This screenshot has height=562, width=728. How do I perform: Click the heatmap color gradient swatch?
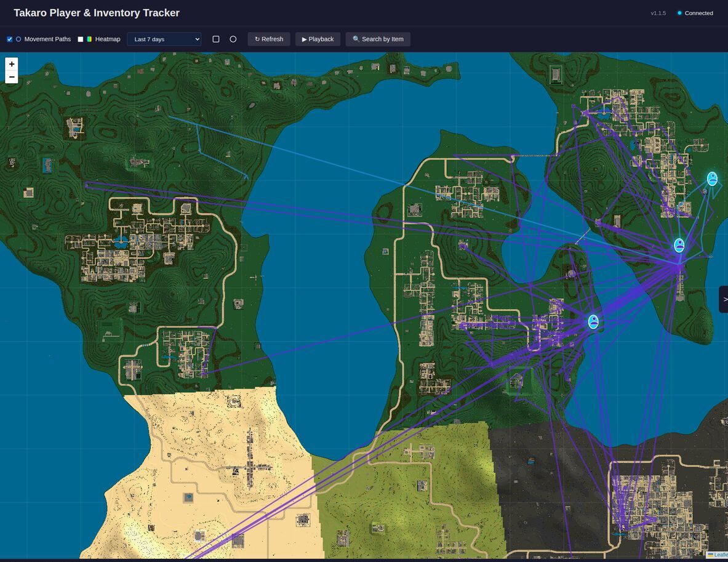(89, 39)
